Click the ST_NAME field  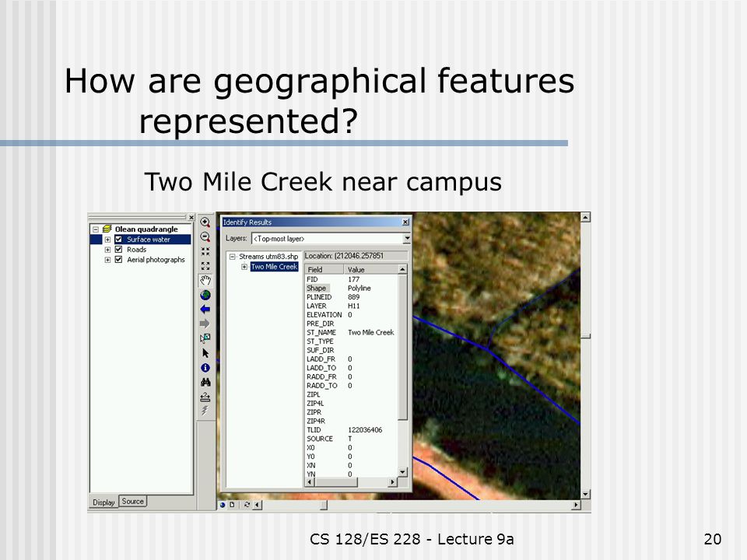pos(321,332)
